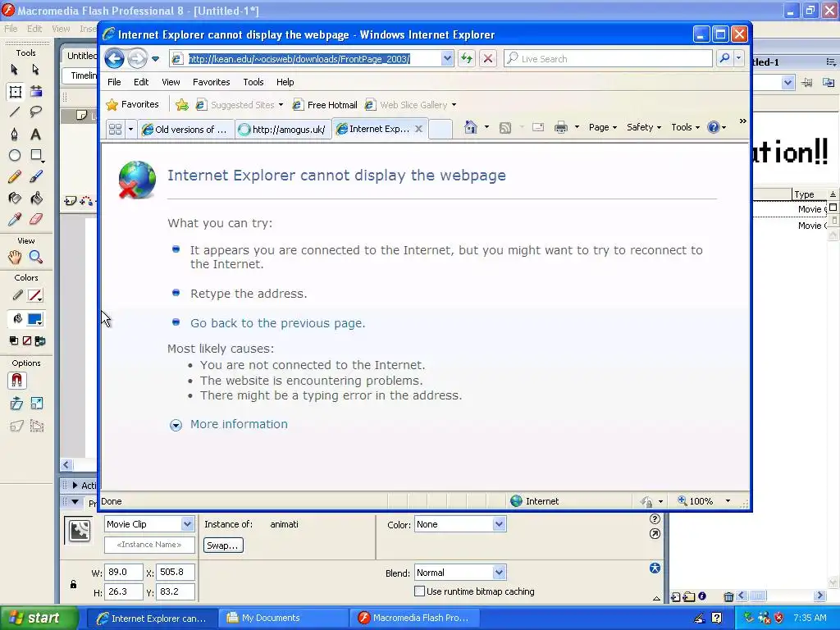Select the Free Transform tool
The width and height of the screenshot is (840, 630).
coord(15,92)
